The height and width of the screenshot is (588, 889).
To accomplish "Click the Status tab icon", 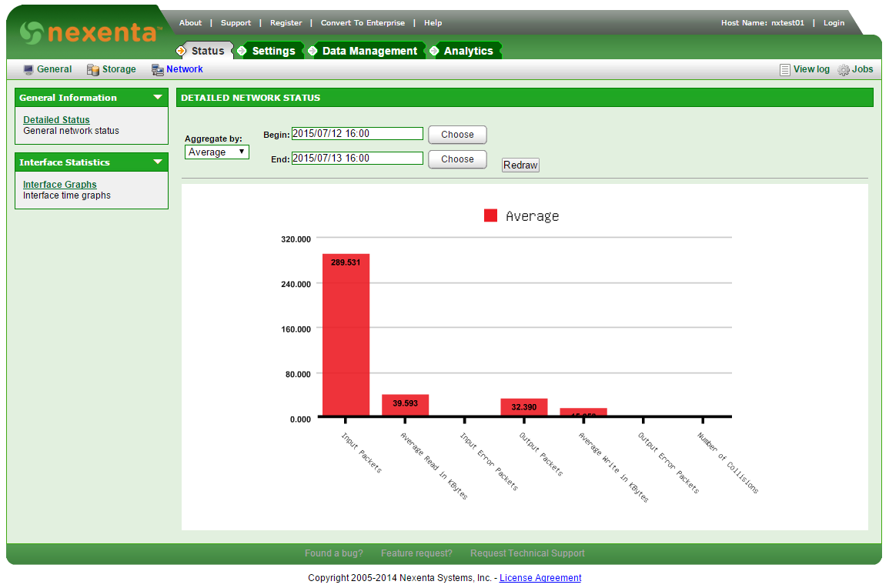I will point(182,51).
